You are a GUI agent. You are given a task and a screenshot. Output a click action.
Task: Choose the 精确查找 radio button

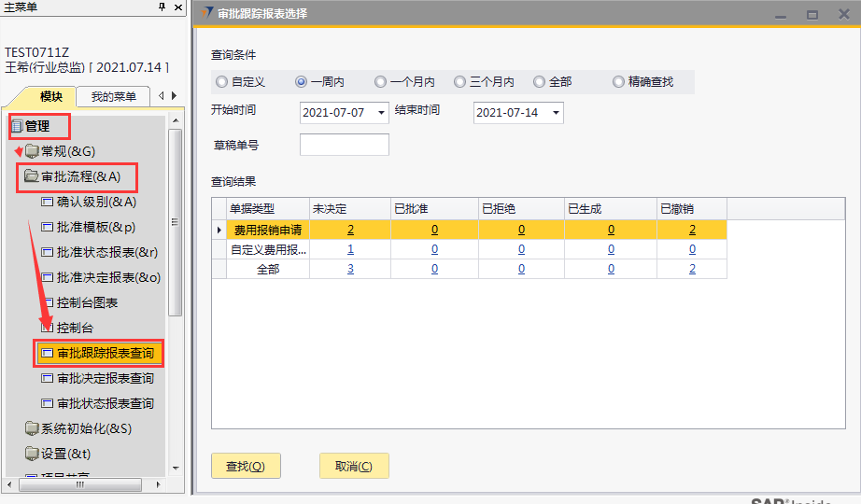tap(618, 82)
